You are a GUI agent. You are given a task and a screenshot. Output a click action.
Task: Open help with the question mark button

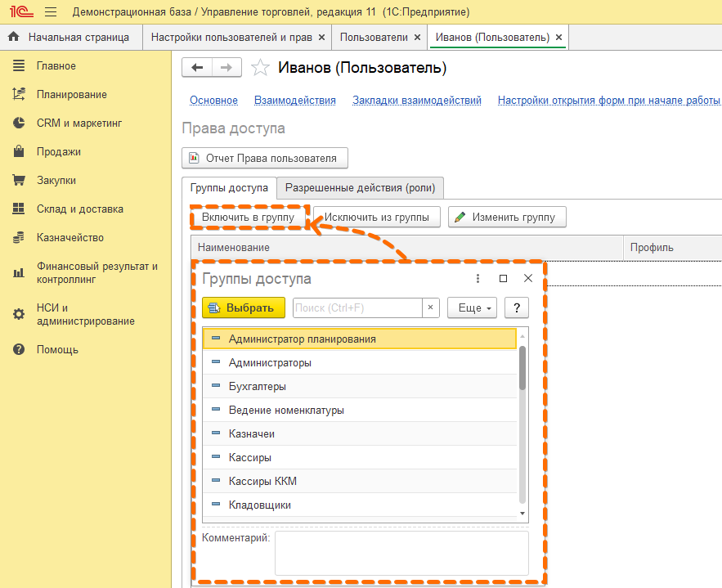pos(516,307)
